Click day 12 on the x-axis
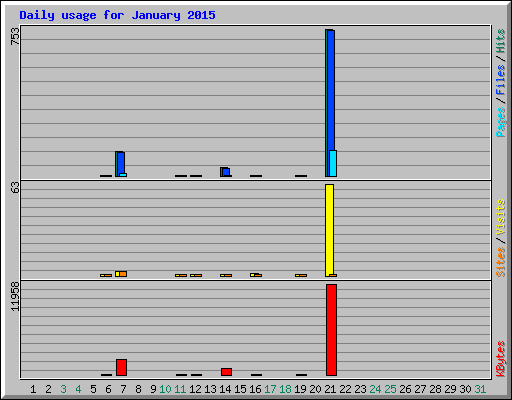The image size is (512, 400). click(195, 389)
